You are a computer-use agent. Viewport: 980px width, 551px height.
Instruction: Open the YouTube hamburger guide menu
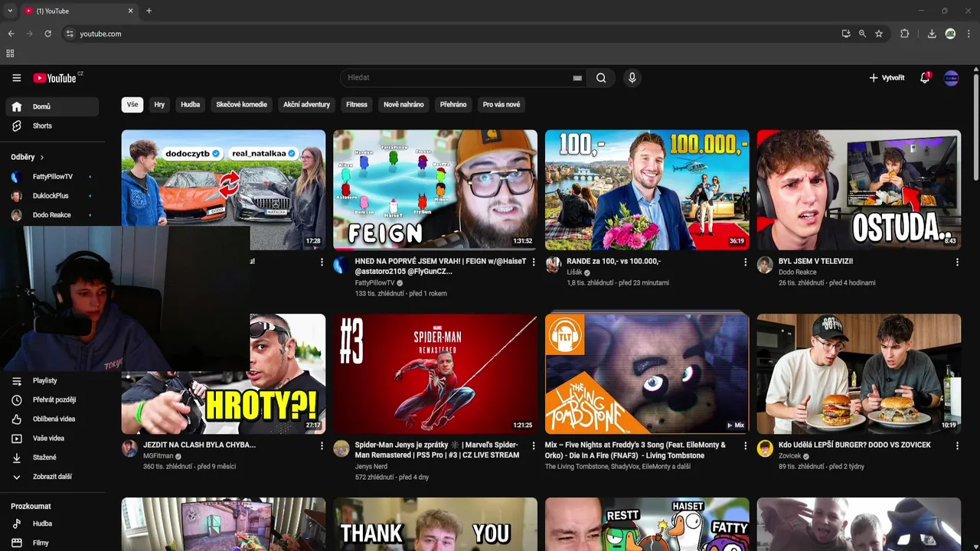(16, 77)
